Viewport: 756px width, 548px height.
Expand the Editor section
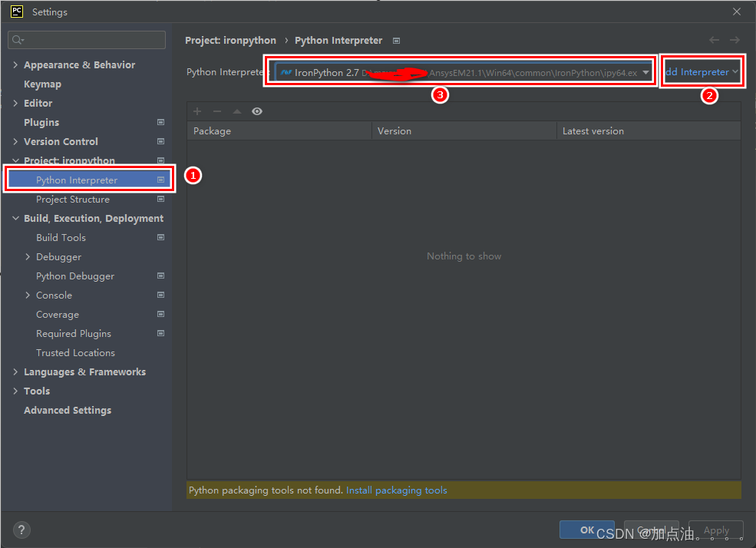click(15, 103)
